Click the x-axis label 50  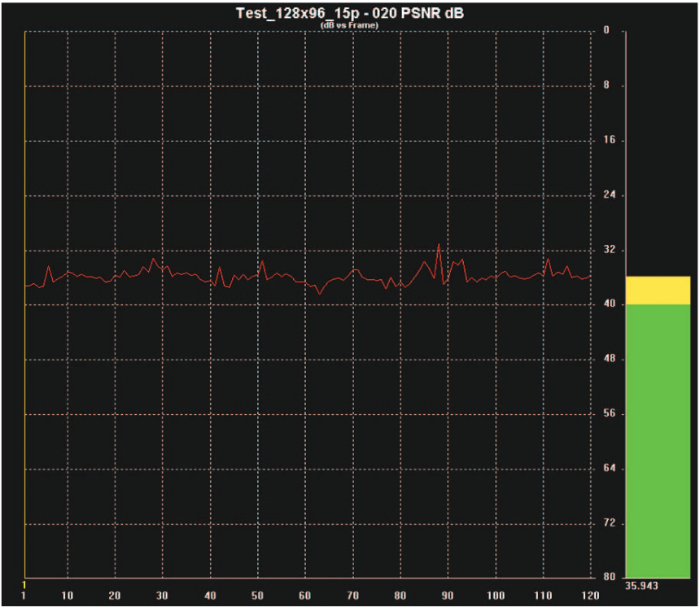(257, 596)
